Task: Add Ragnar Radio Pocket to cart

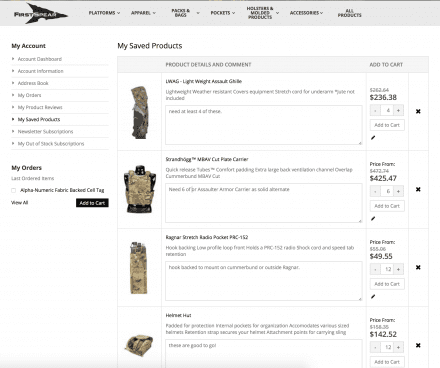Action: pos(387,284)
